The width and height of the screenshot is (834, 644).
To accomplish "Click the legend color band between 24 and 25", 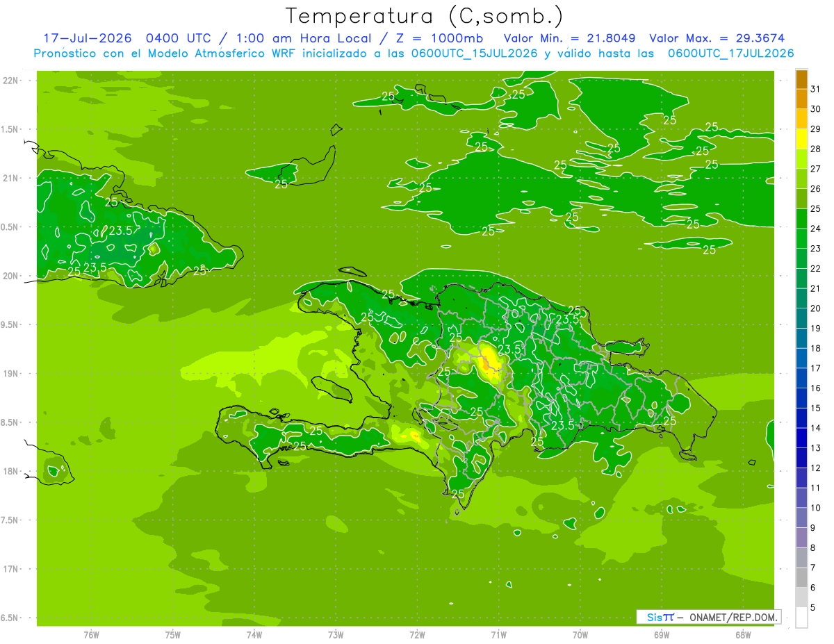I will pyautogui.click(x=801, y=218).
